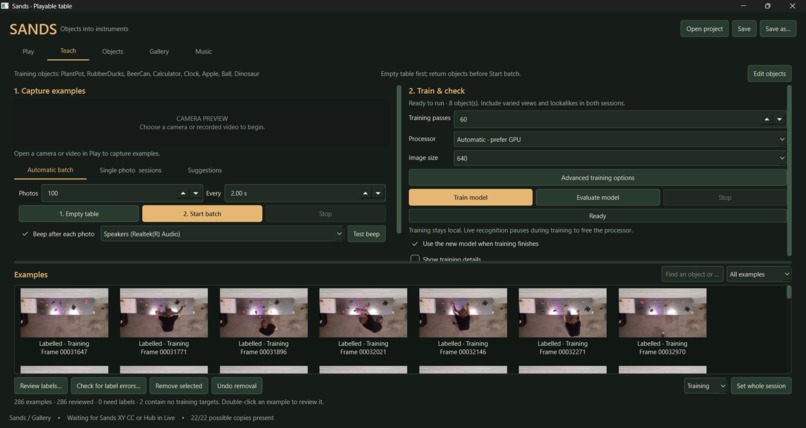The width and height of the screenshot is (806, 428).
Task: Click the 1. Capture examples heading
Action: coord(50,91)
